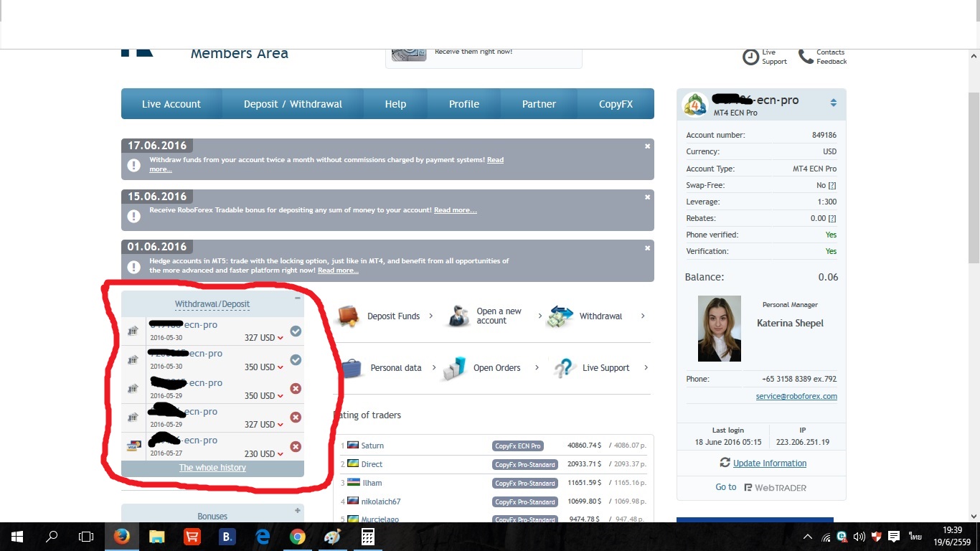Click the MT4 ECN Pro account logo
980x551 pixels.
[695, 105]
